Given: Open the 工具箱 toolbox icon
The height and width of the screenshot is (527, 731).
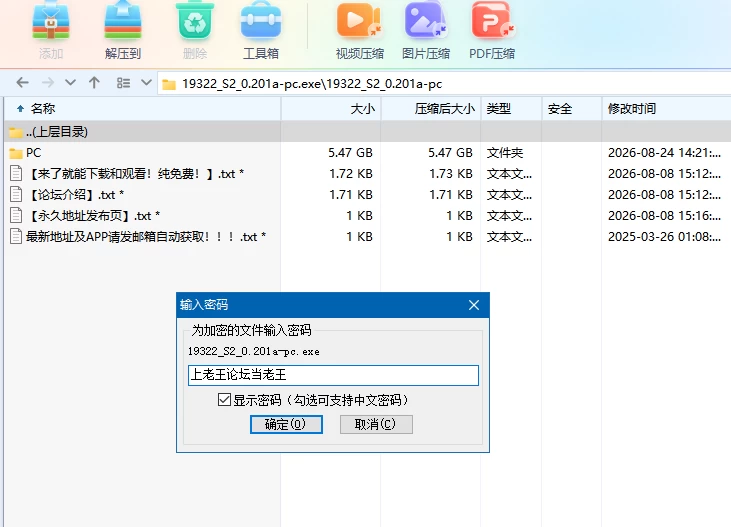Looking at the screenshot, I should tap(261, 21).
